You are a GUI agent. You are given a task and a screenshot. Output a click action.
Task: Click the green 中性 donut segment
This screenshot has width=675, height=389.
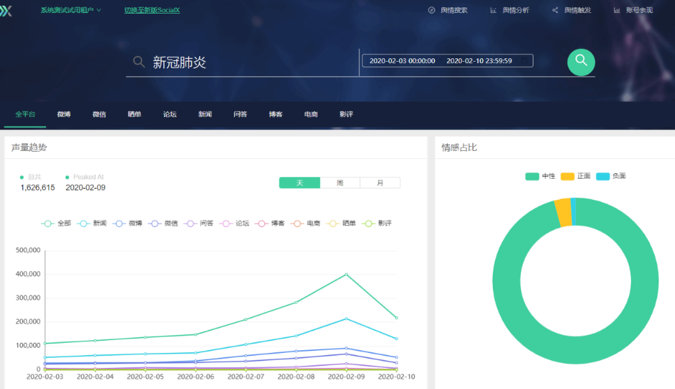coord(576,349)
